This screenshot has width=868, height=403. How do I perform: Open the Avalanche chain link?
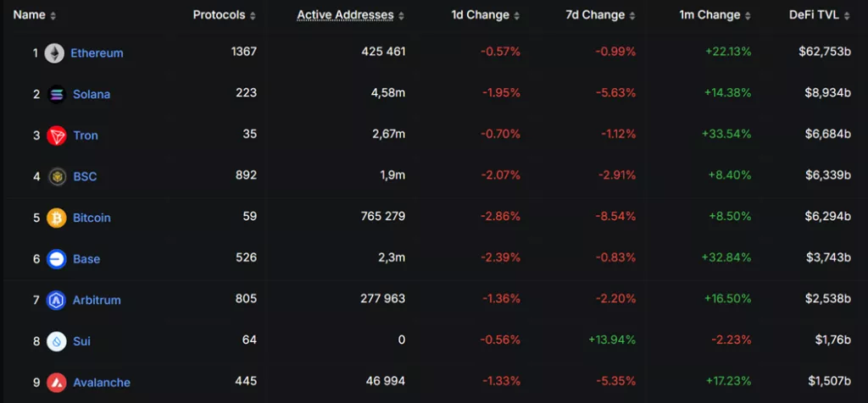pos(102,383)
